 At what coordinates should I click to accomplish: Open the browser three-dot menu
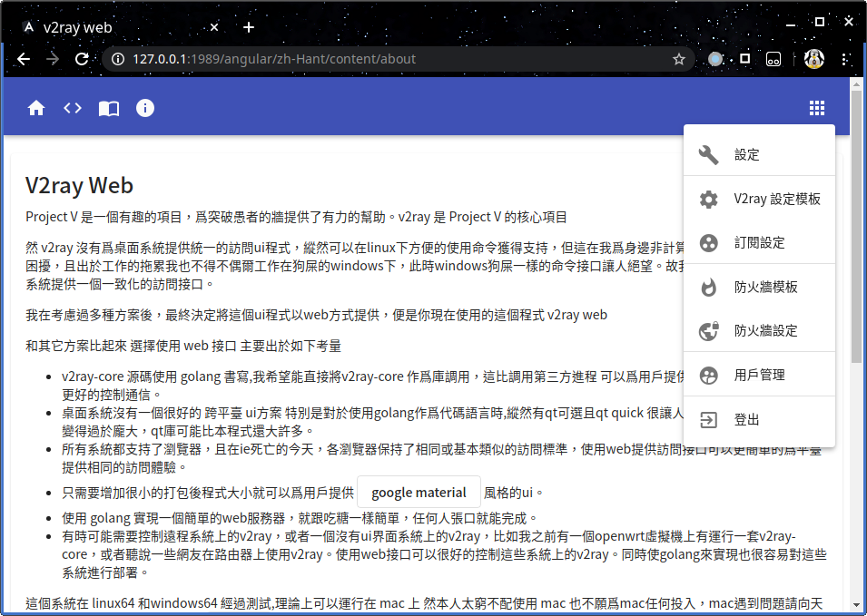click(844, 59)
